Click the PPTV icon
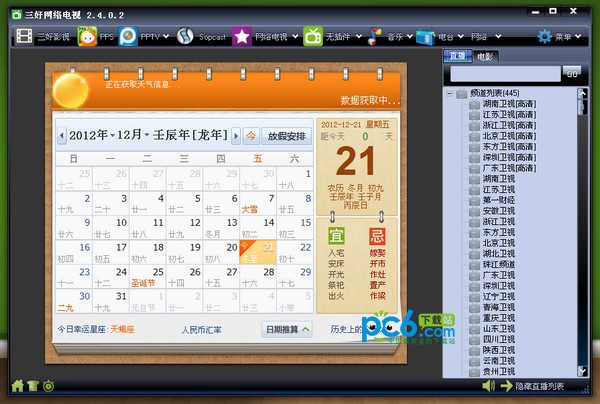This screenshot has width=600, height=404. click(x=128, y=36)
